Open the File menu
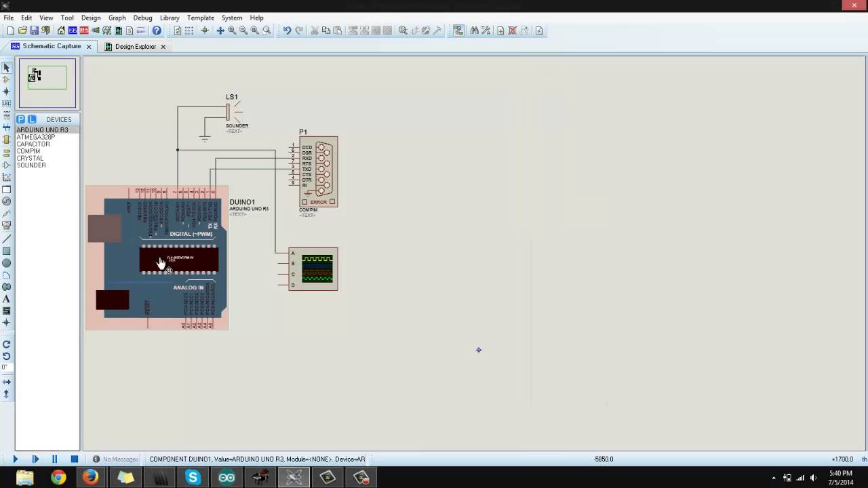This screenshot has width=868, height=488. coord(9,18)
